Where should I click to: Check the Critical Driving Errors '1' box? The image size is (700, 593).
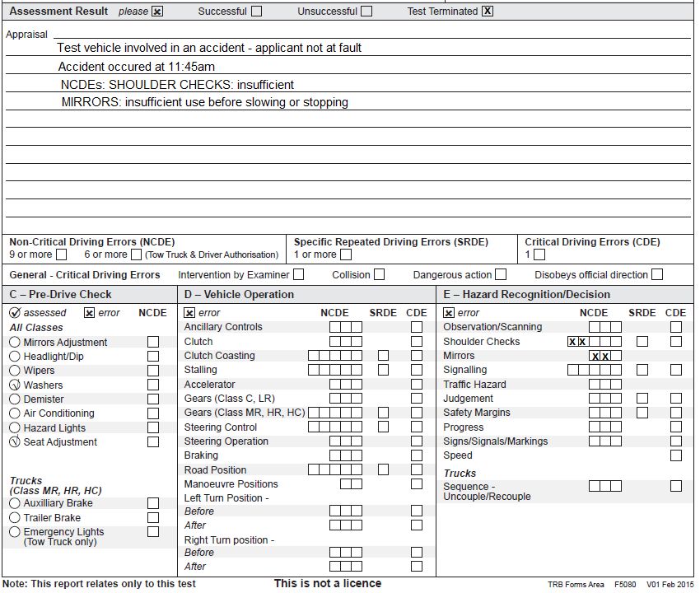[x=539, y=254]
